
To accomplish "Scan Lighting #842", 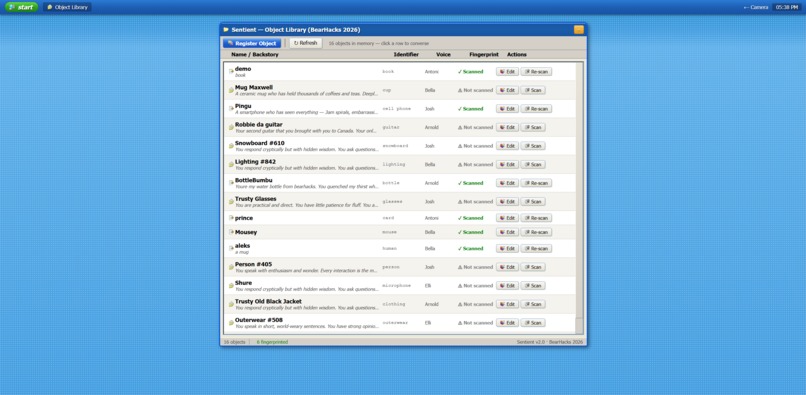I will [x=533, y=165].
